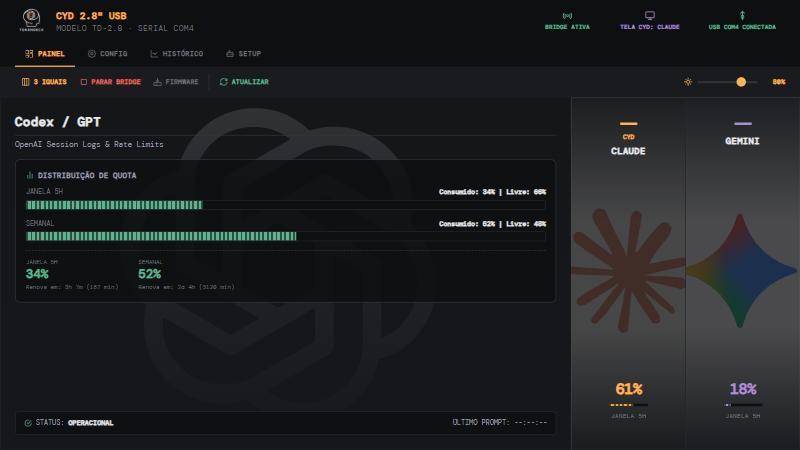Click the CONFIG tab gear icon
The height and width of the screenshot is (450, 800).
coord(92,54)
